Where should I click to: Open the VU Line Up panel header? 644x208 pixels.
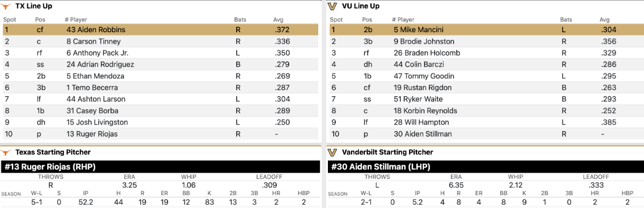pos(485,6)
